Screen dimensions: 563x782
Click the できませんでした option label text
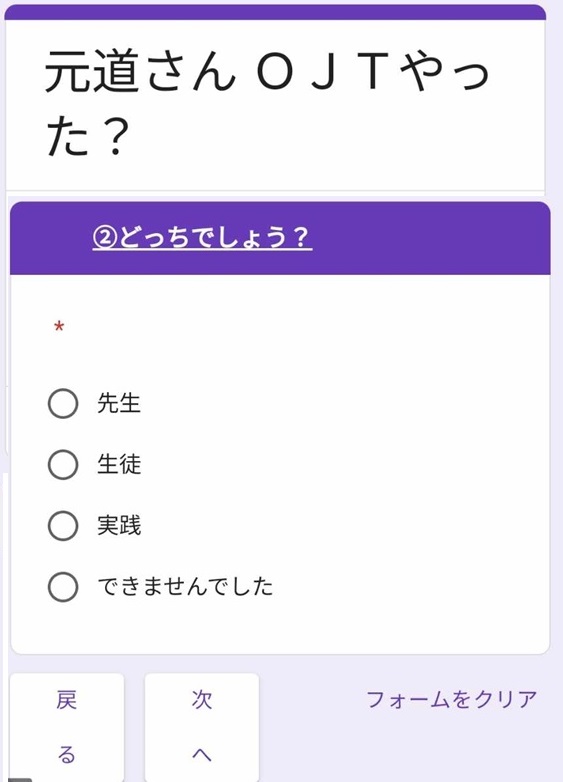point(185,586)
